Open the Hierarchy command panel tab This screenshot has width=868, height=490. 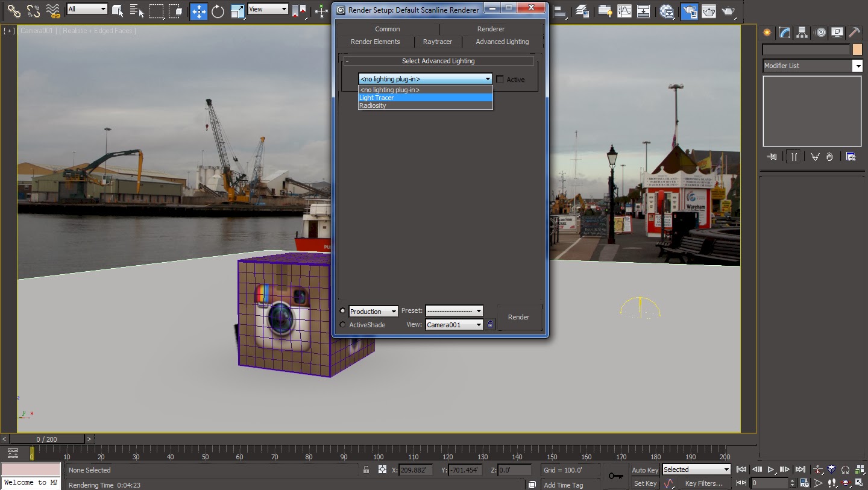tap(802, 33)
